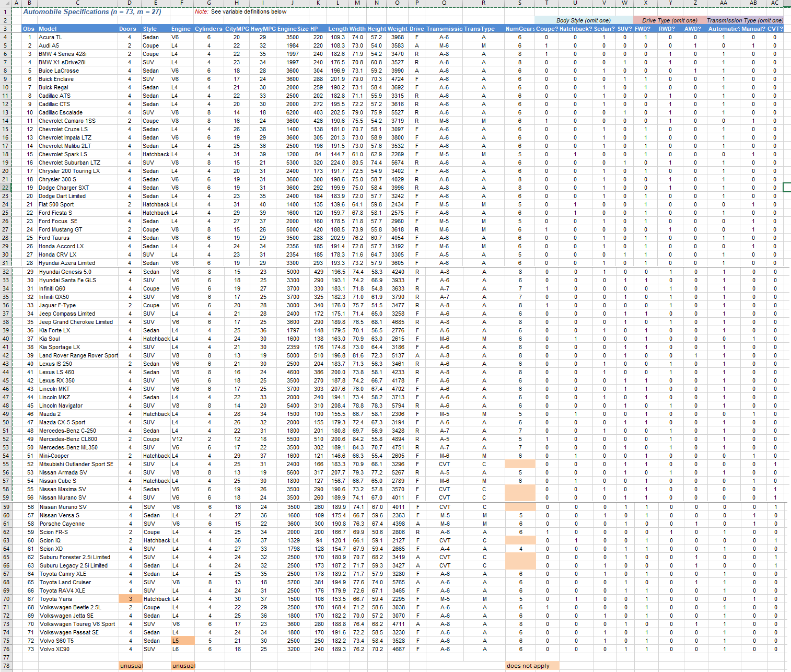Select the 'Mini-Cooper' model cell
Viewport: 791px width, 672px height.
click(x=78, y=456)
